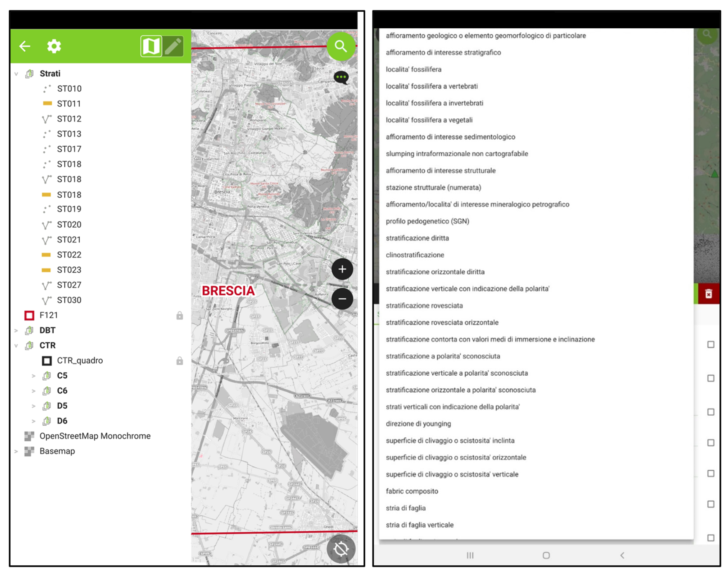Toggle the lock on F121 layer

click(180, 315)
